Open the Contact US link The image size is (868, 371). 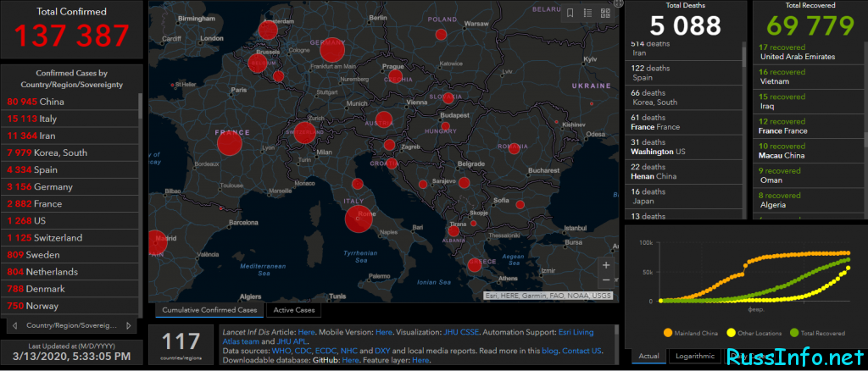581,352
